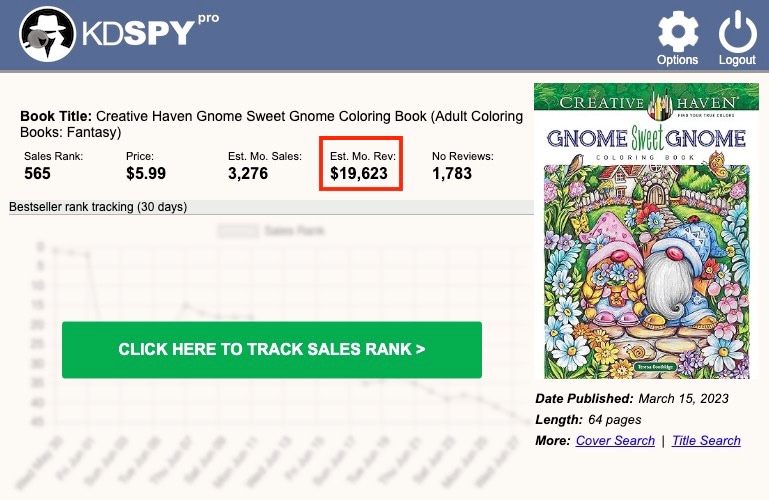Click the Sales Rank value 565
Screen dimensions: 769x500
37,174
